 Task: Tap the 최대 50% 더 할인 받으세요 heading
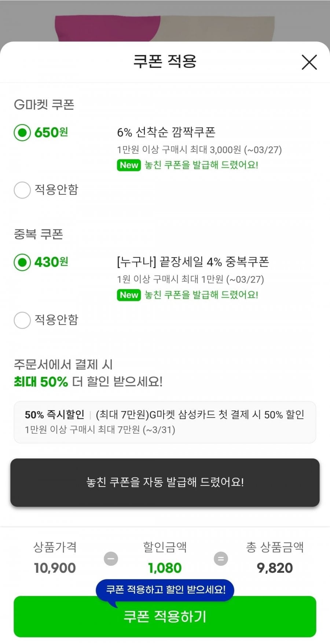[88, 382]
